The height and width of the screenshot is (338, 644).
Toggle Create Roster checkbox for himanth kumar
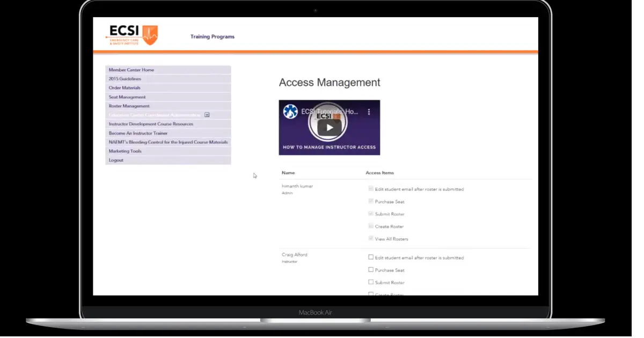(371, 226)
